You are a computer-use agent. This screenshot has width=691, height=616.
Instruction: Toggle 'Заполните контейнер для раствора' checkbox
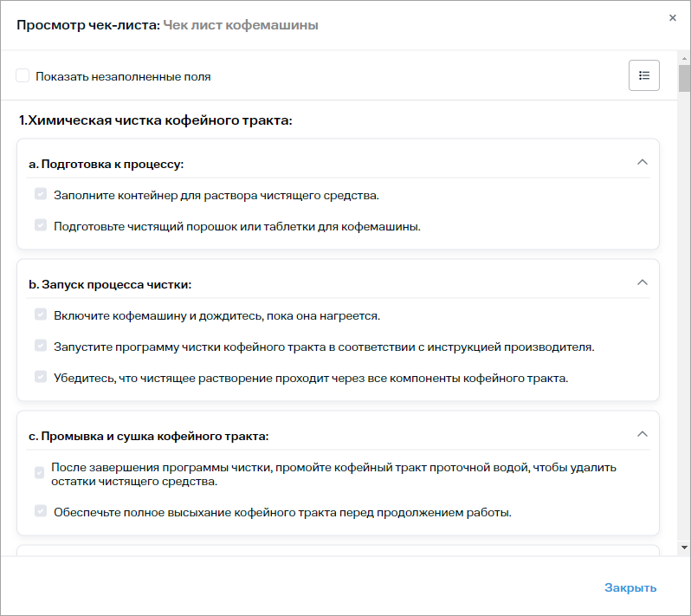coord(40,195)
